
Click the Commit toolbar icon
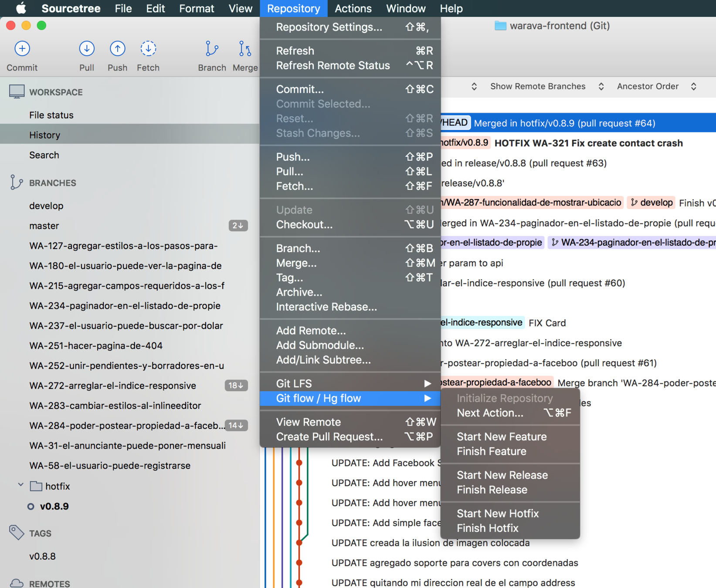point(22,49)
